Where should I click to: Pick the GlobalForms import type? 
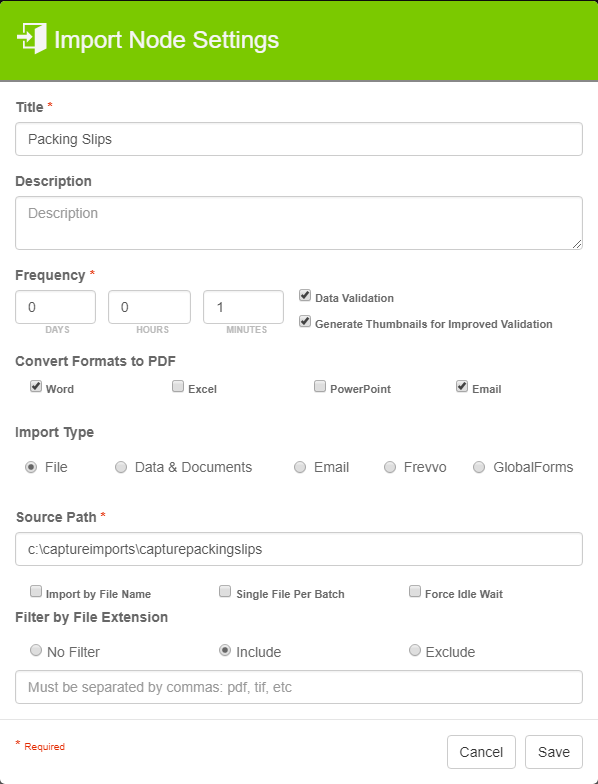479,467
